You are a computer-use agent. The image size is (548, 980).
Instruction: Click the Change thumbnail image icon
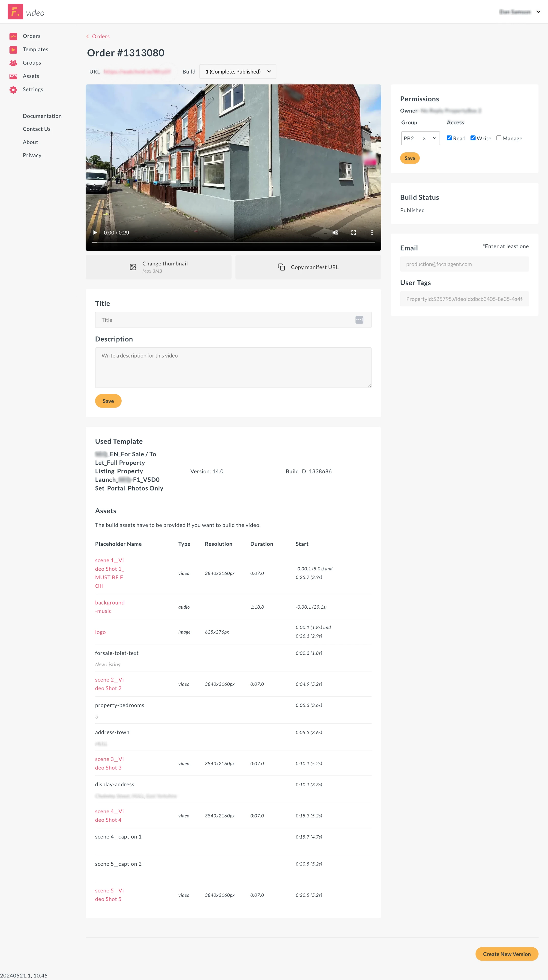pos(133,267)
